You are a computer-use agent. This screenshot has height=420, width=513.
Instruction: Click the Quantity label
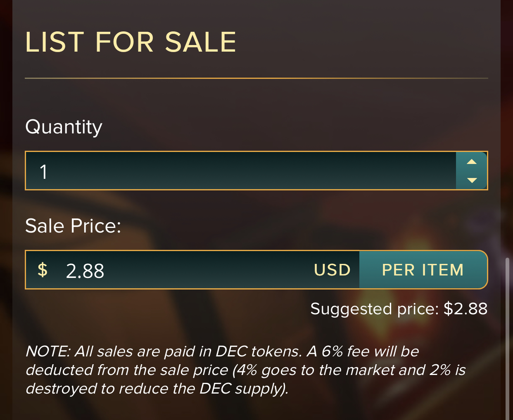(64, 127)
